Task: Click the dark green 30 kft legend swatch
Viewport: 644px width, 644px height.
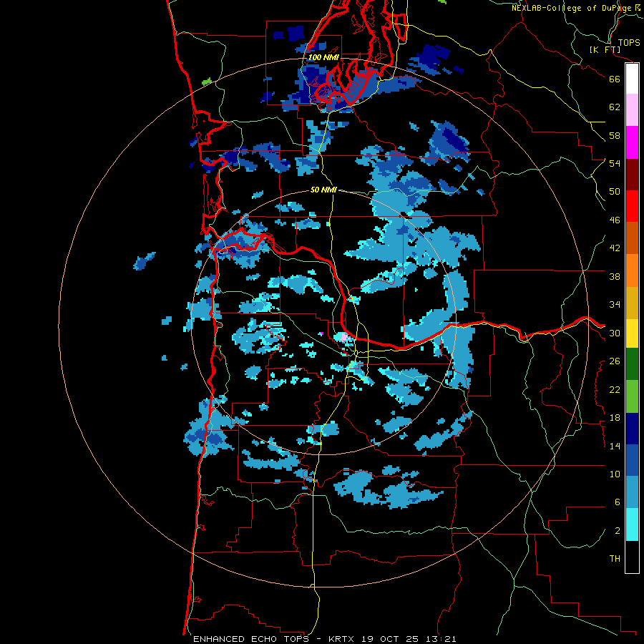Action: coord(632,364)
